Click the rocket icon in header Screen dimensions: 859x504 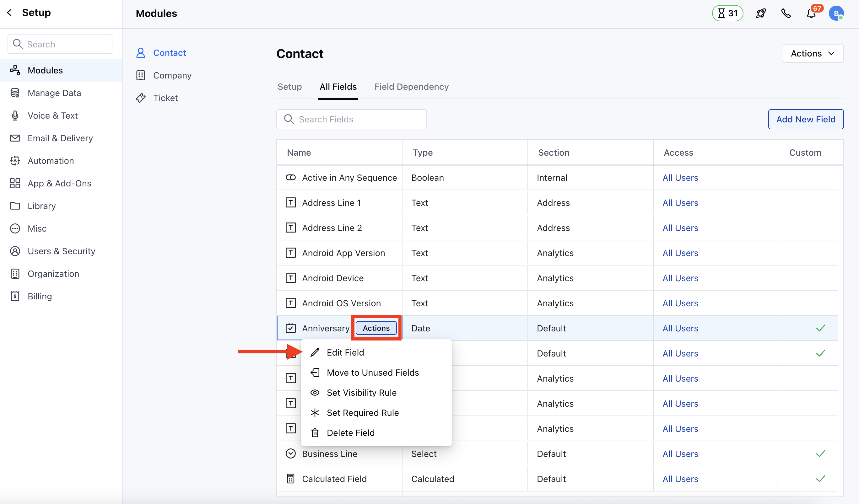pyautogui.click(x=760, y=13)
